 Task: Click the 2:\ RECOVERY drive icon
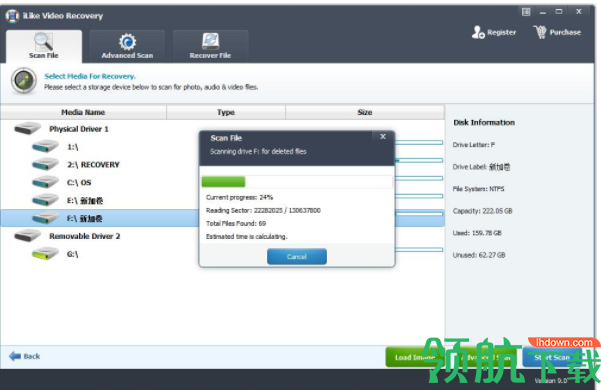45,164
